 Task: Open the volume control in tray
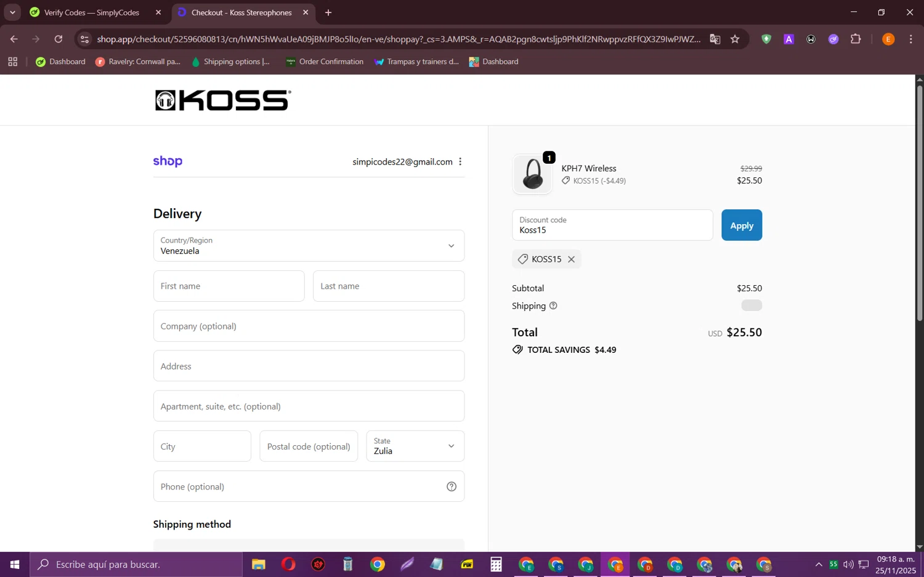[848, 564]
